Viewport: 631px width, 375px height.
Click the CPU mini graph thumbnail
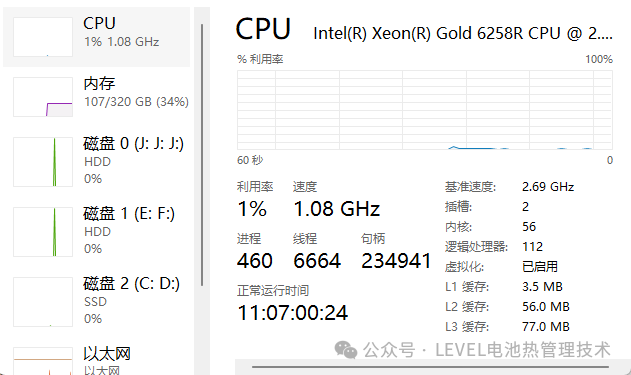click(x=43, y=37)
